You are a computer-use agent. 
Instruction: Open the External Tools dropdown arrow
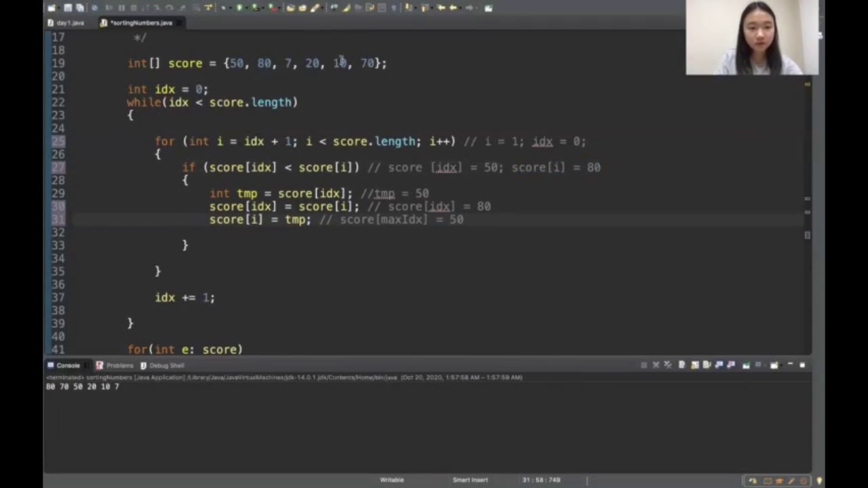coord(279,8)
